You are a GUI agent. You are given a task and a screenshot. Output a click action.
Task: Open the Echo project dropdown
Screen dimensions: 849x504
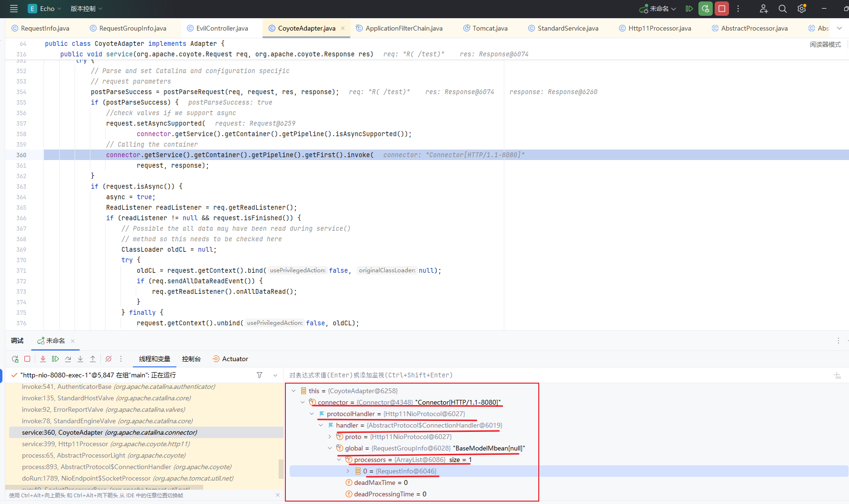coord(45,9)
